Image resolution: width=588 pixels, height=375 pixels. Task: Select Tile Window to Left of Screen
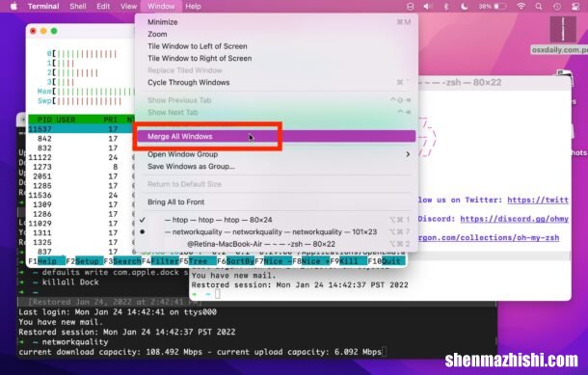276,46
